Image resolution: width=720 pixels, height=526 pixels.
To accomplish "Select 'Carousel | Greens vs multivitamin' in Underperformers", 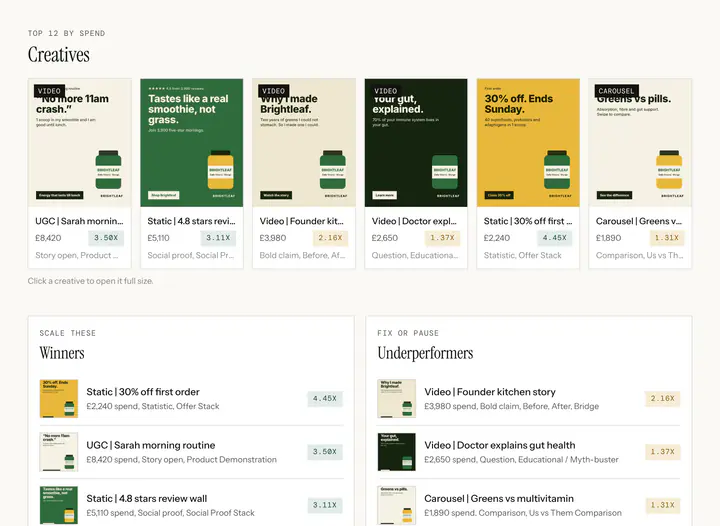I will click(x=499, y=498).
